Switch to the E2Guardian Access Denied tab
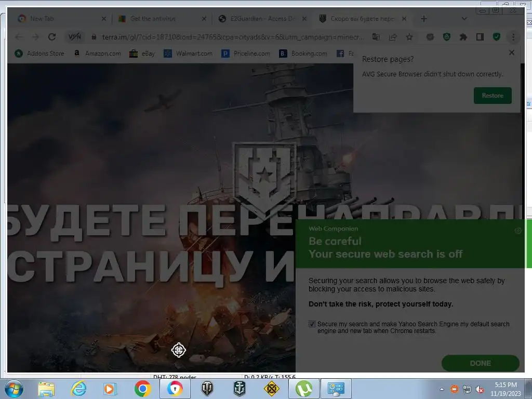Viewport: 532px width, 399px height. pos(262,19)
